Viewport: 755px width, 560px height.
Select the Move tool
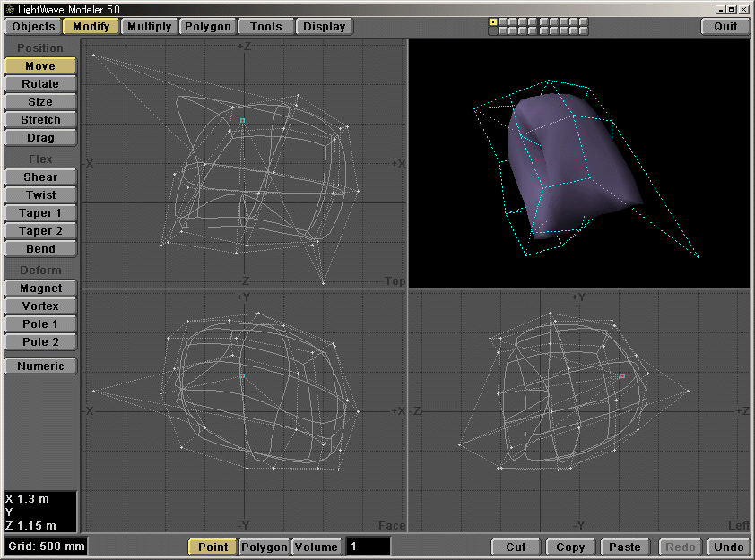pos(39,65)
